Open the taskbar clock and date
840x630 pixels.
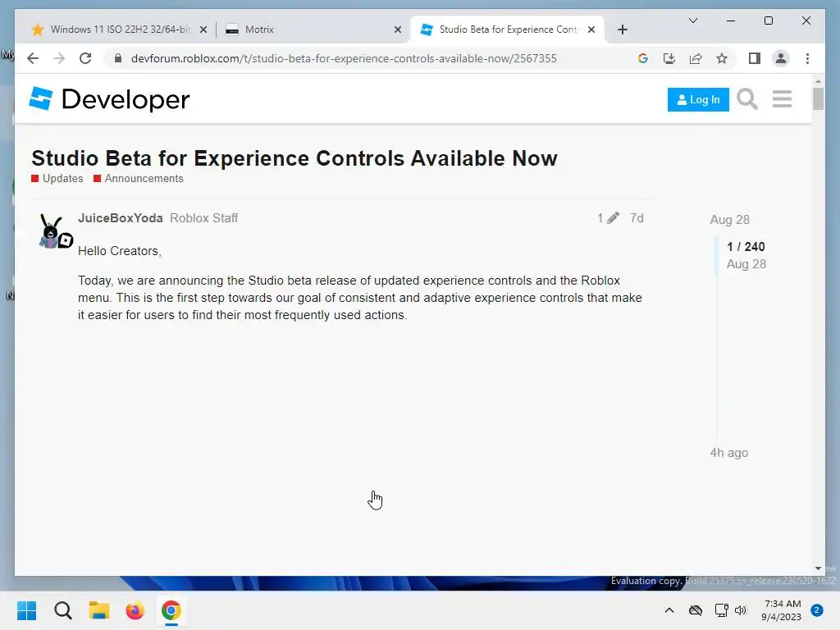click(x=781, y=610)
